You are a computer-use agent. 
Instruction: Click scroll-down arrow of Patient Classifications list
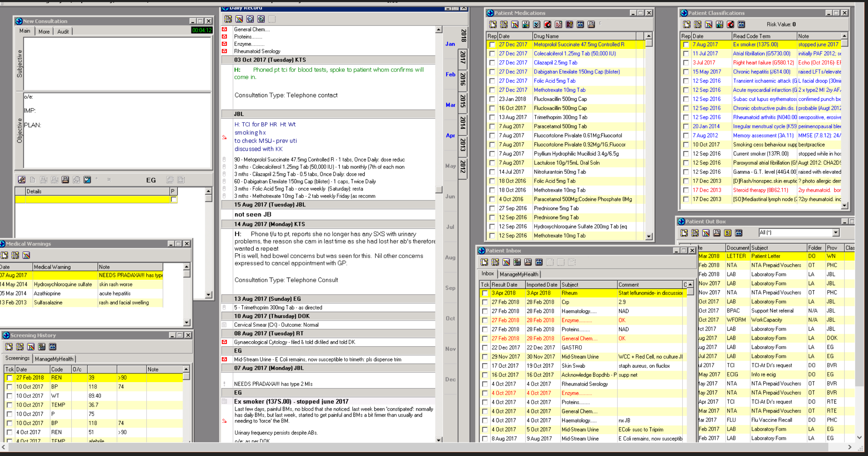point(844,205)
